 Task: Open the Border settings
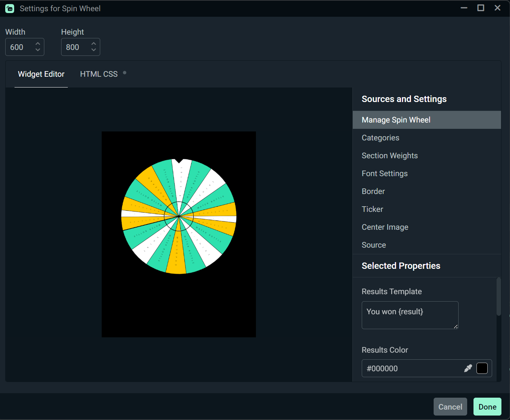[x=373, y=191]
